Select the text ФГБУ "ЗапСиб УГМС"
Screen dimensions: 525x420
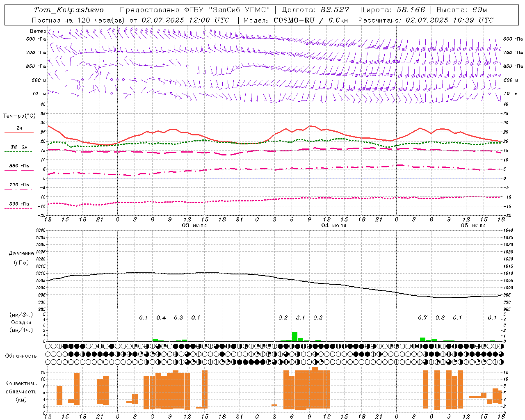[227, 10]
